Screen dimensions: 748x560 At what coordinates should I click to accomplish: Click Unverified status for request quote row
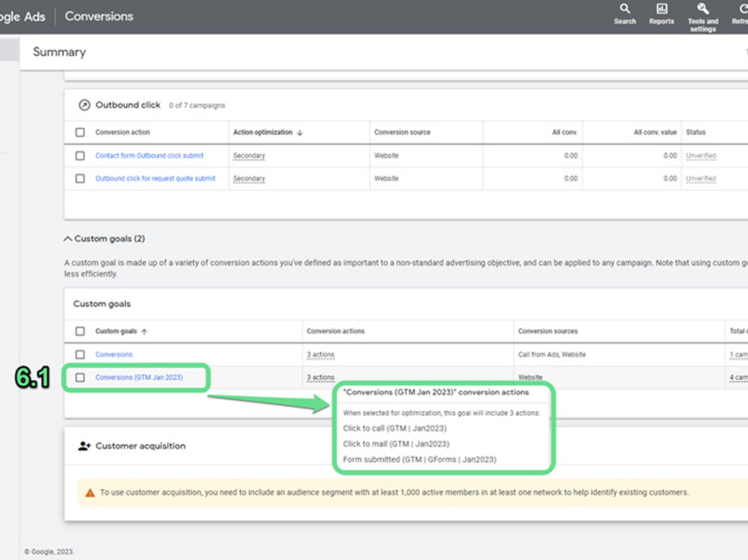701,179
